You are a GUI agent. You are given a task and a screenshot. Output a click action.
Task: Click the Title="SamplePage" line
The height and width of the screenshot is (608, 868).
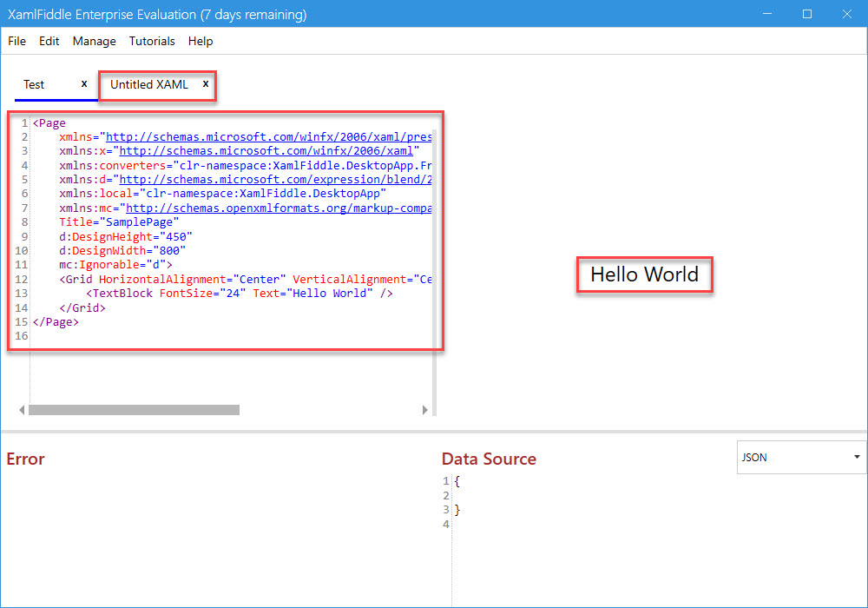119,222
